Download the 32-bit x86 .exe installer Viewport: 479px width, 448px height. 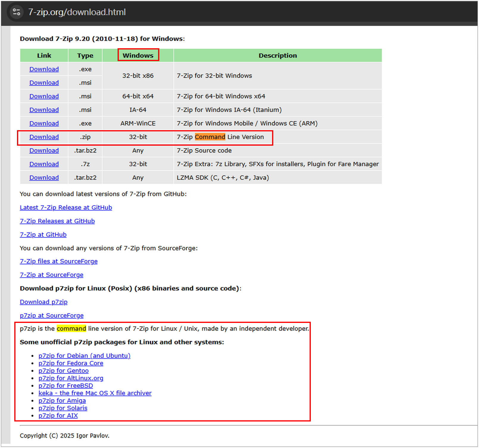tap(44, 69)
